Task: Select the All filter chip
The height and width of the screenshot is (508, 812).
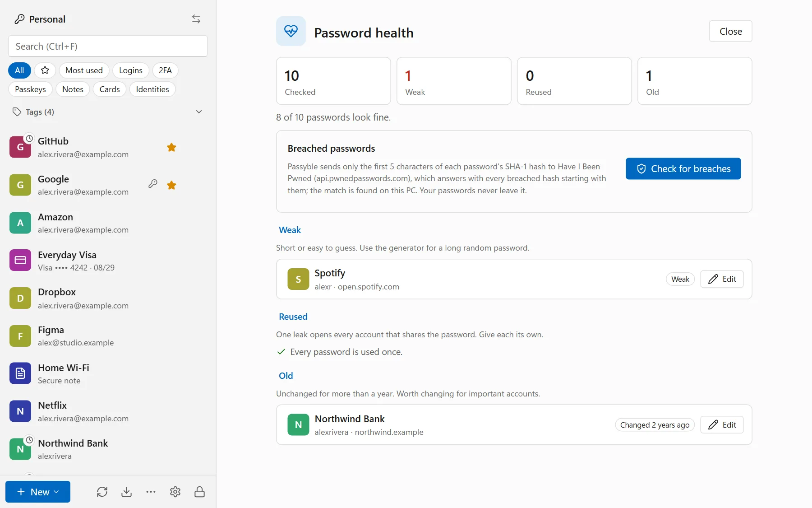Action: coord(19,70)
